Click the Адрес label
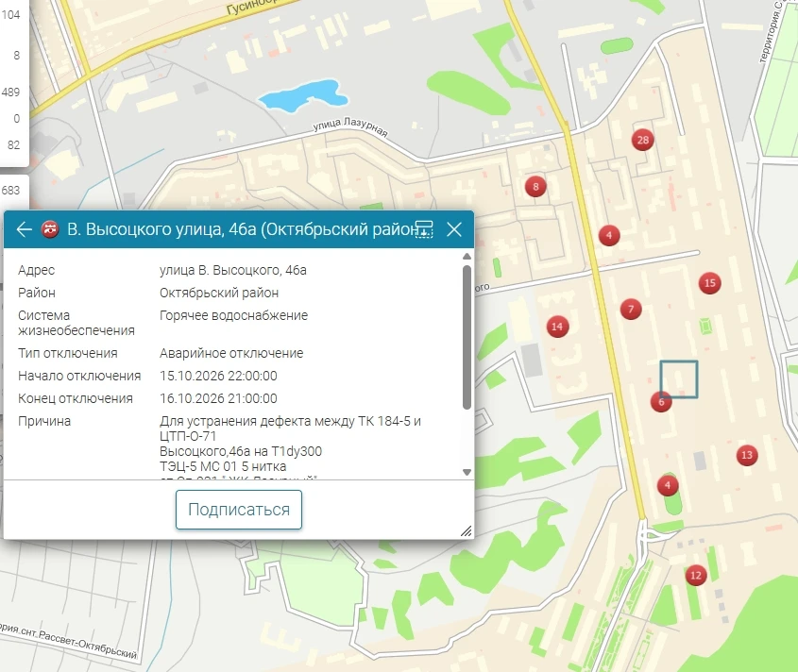 [x=36, y=270]
